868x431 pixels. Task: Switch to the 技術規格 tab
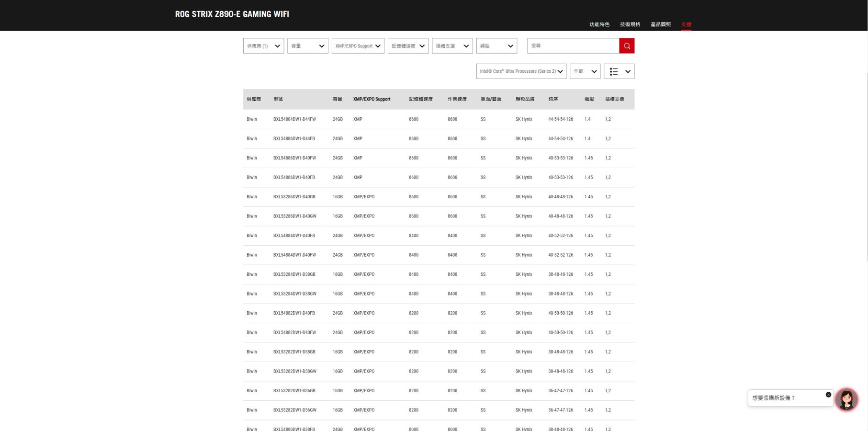pyautogui.click(x=630, y=24)
